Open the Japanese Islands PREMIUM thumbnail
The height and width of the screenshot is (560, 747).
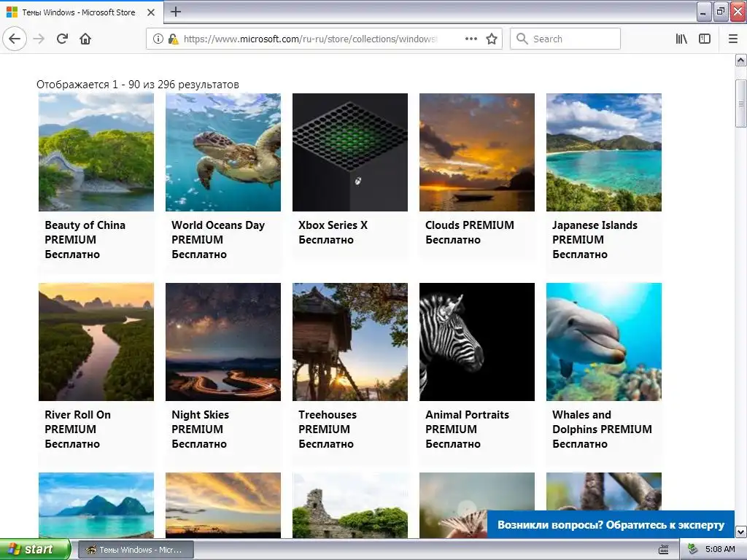[603, 152]
